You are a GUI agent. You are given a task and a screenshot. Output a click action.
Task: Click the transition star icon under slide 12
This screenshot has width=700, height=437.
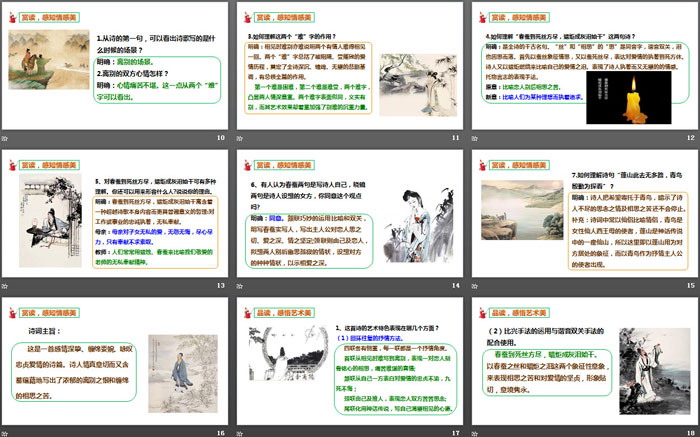[476, 137]
